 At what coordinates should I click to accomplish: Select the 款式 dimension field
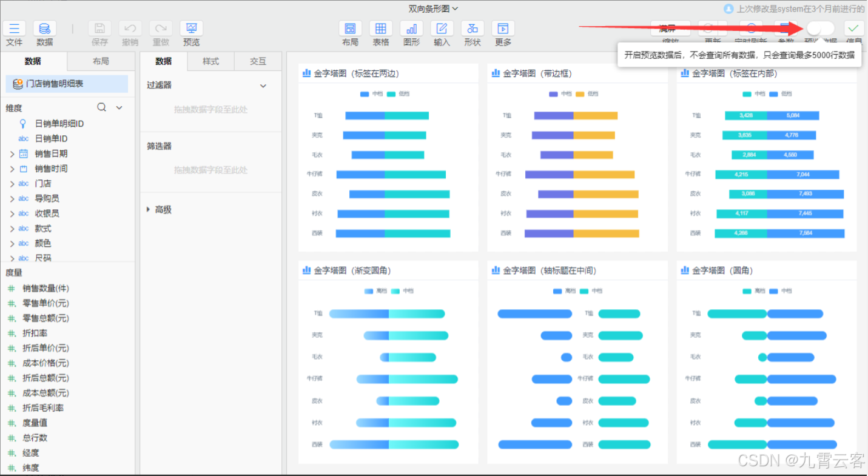[43, 229]
